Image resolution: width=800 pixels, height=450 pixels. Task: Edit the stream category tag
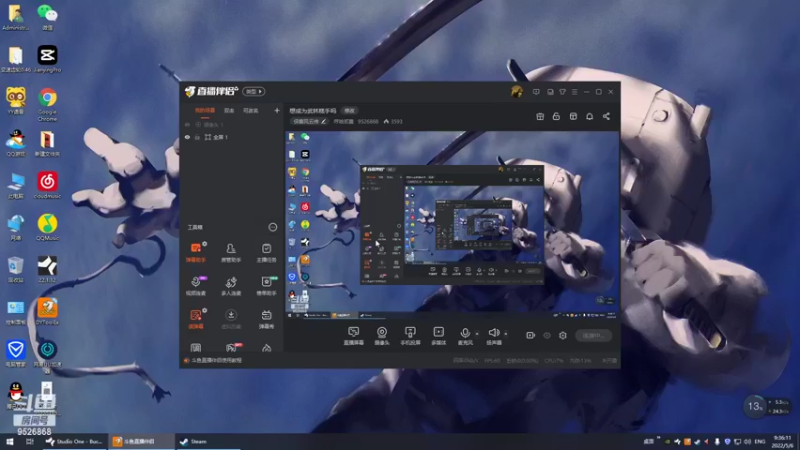[309, 121]
